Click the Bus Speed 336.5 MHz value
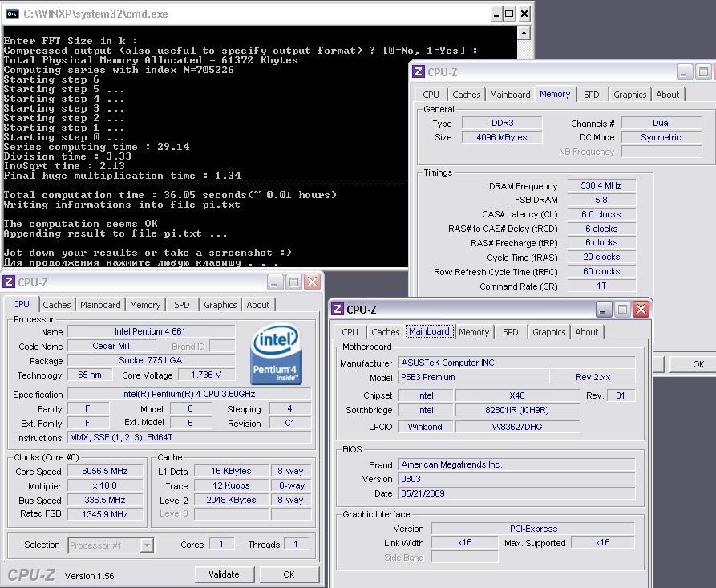 point(104,500)
